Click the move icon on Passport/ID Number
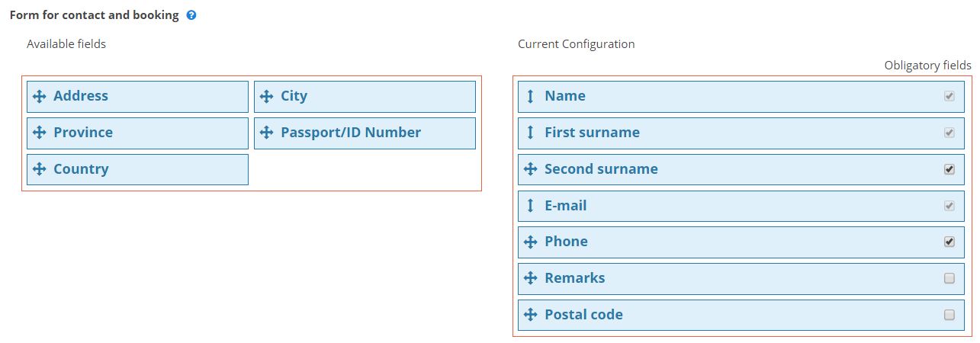Viewport: 980px width, 343px height. [267, 133]
